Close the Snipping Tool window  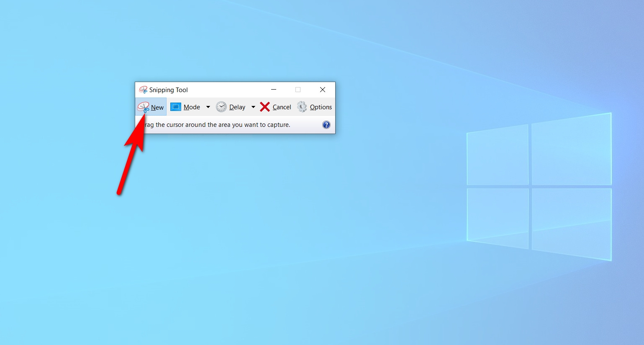click(323, 90)
